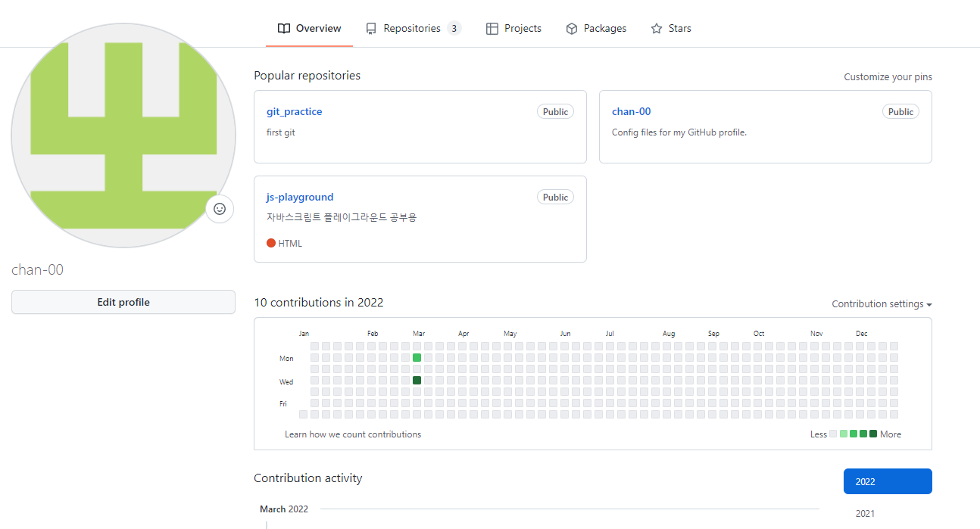Click the HTML language red dot

pyautogui.click(x=271, y=244)
